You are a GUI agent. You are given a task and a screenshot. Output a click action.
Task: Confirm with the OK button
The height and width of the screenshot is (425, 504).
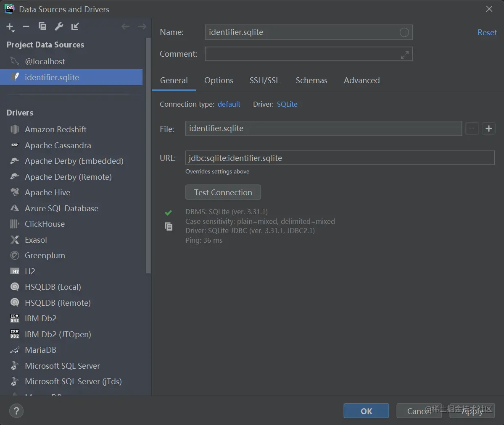click(366, 411)
